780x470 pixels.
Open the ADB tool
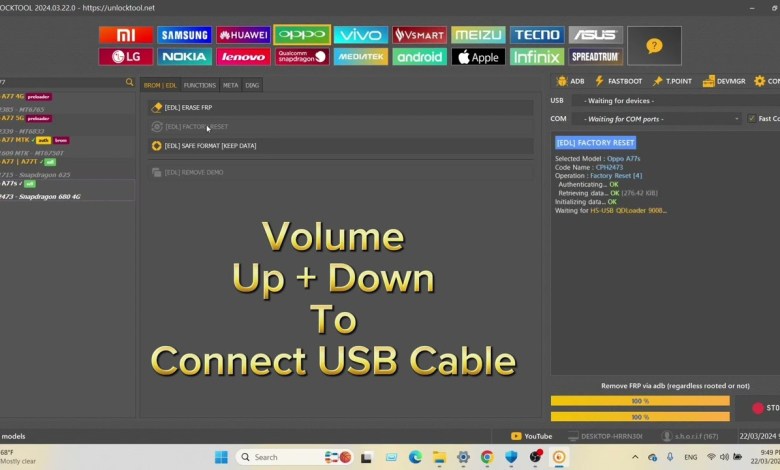571,81
